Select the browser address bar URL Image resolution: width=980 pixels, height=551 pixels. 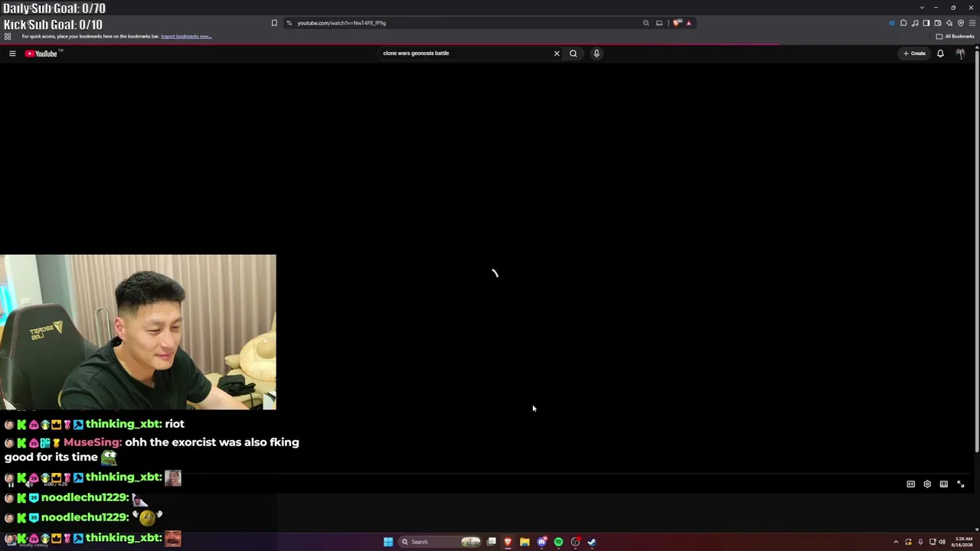pos(341,23)
